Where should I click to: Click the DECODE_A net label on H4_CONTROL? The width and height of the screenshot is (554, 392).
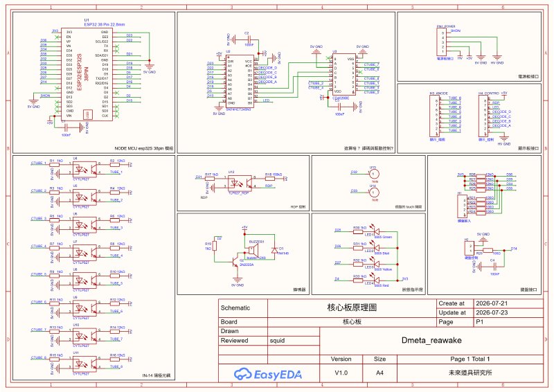pos(501,125)
